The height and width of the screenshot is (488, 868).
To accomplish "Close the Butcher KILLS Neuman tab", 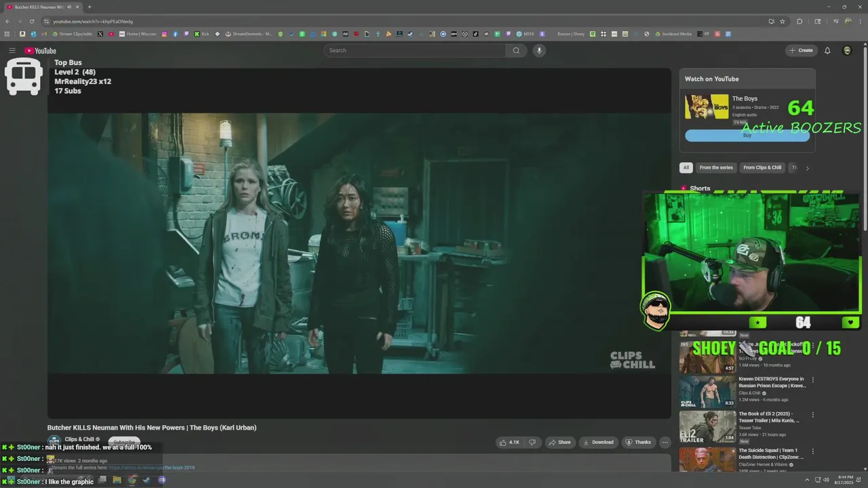I will (77, 7).
